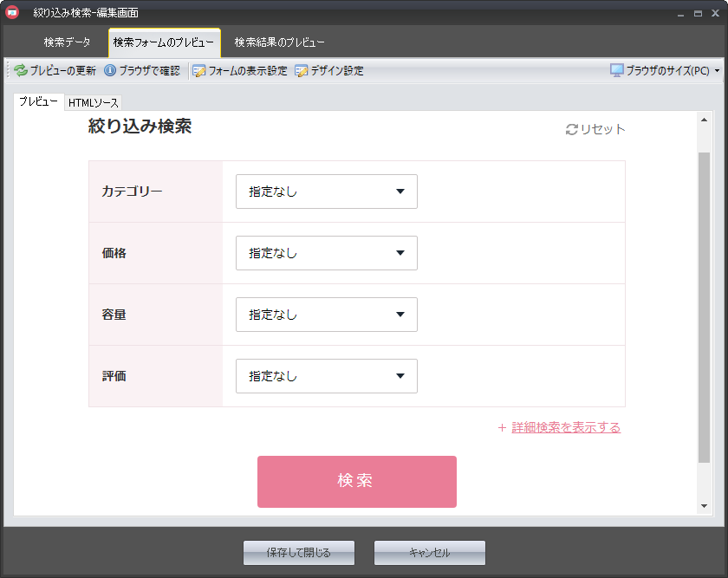Expand the カテゴリー dropdown
Screen dimensions: 728x578
(x=326, y=192)
